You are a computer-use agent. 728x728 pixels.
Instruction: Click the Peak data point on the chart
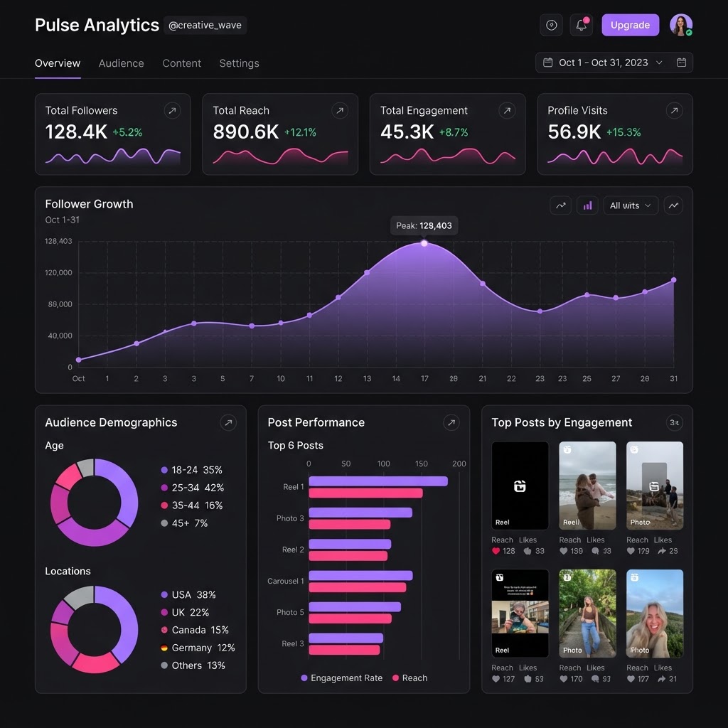[x=424, y=243]
